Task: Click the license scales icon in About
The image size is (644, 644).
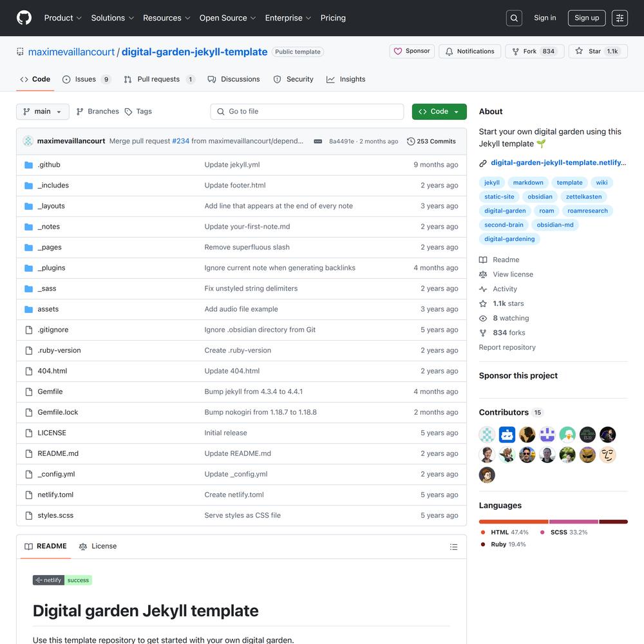Action: (483, 274)
